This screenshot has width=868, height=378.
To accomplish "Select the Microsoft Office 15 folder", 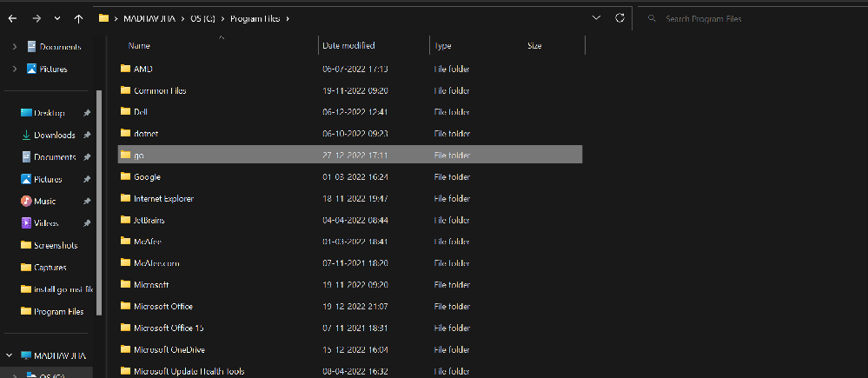I will coord(169,328).
